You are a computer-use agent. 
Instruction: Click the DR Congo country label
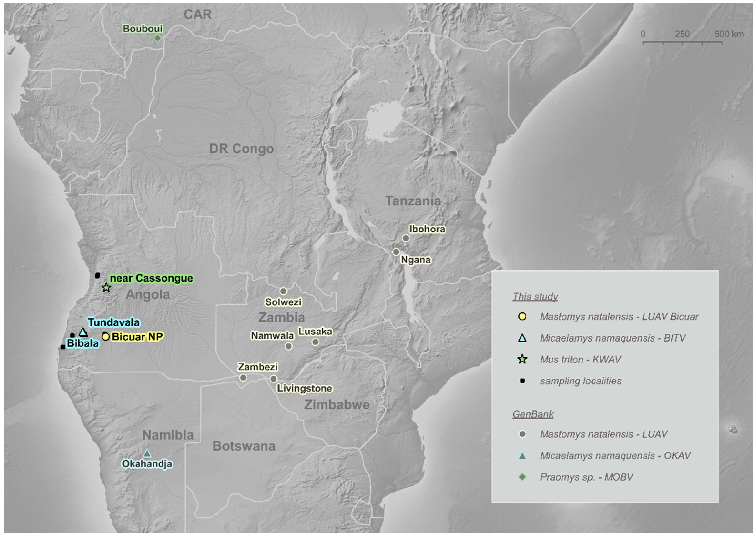click(x=242, y=149)
